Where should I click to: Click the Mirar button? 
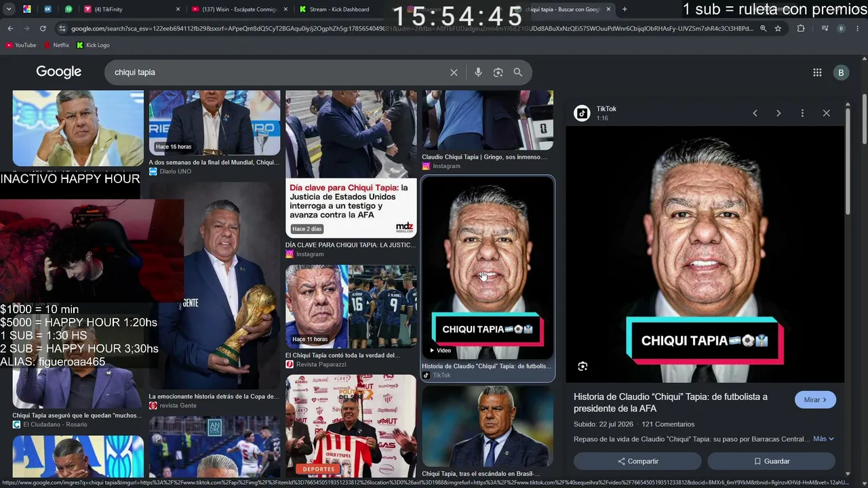click(x=815, y=400)
